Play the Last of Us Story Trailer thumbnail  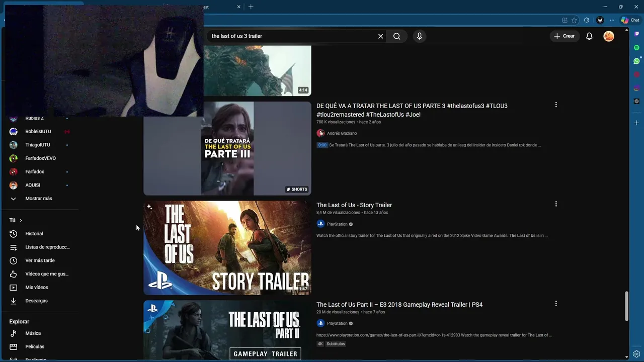[x=227, y=248]
